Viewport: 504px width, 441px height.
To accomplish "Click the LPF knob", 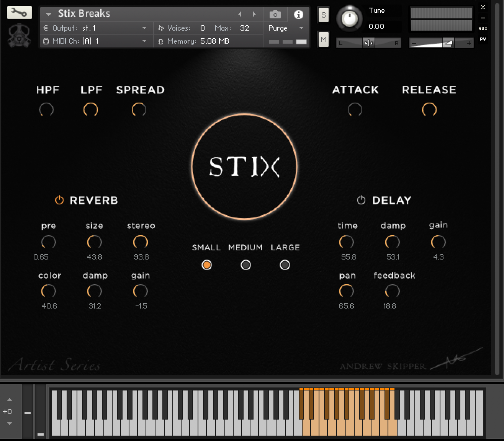I will pos(91,110).
